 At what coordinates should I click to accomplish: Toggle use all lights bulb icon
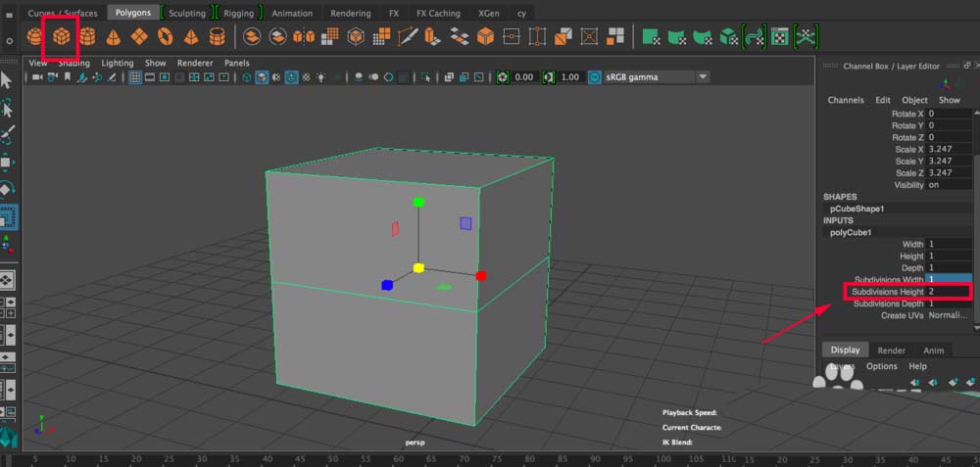pyautogui.click(x=320, y=77)
